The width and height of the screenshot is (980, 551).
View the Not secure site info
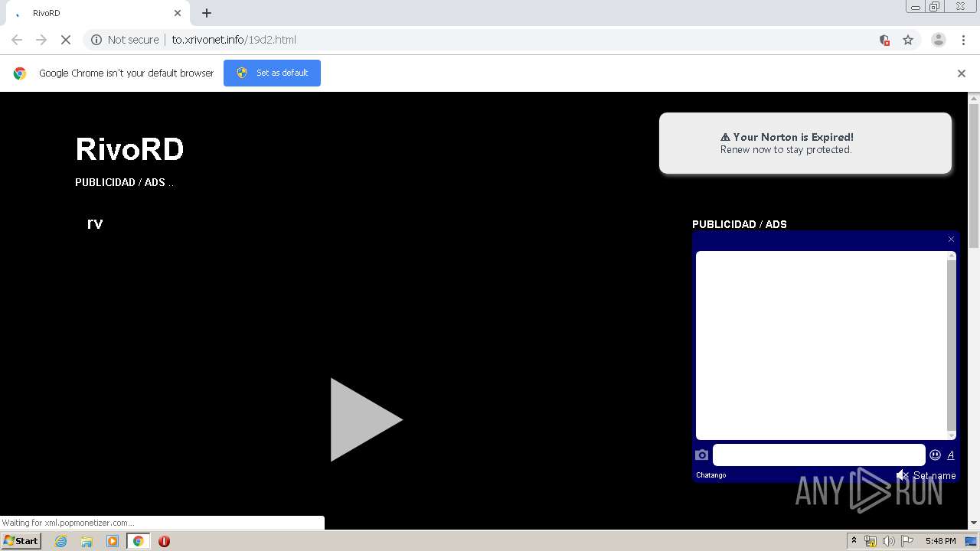[x=125, y=40]
